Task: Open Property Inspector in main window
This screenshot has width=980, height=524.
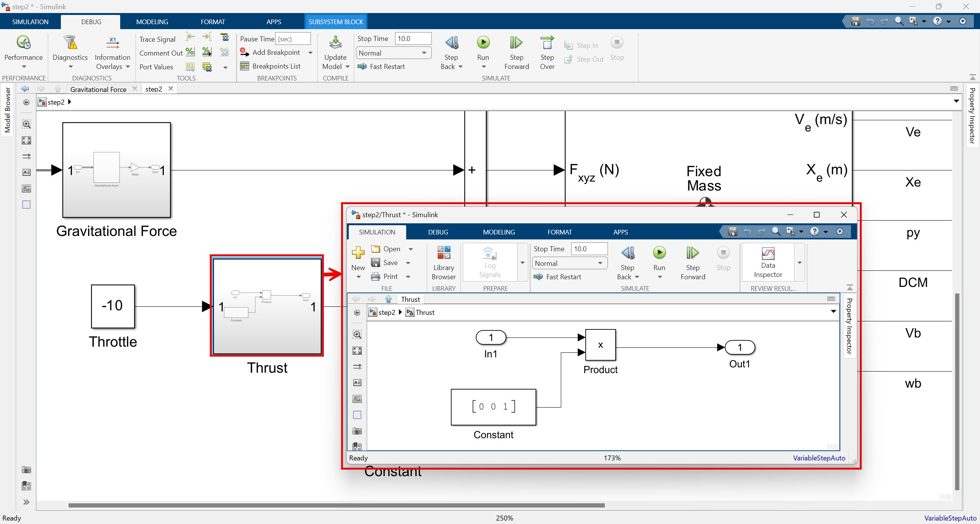Action: pos(972,116)
